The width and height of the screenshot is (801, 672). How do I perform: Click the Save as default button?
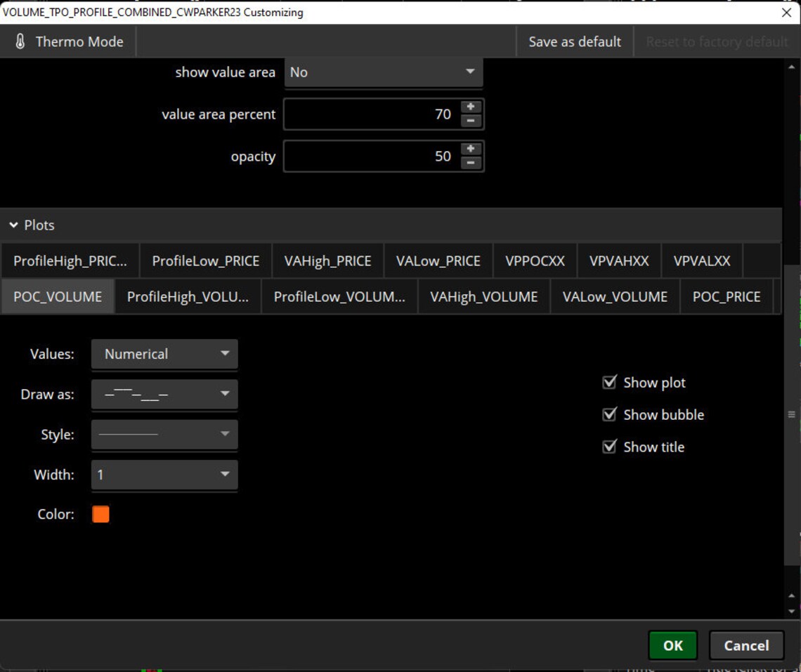pos(574,41)
